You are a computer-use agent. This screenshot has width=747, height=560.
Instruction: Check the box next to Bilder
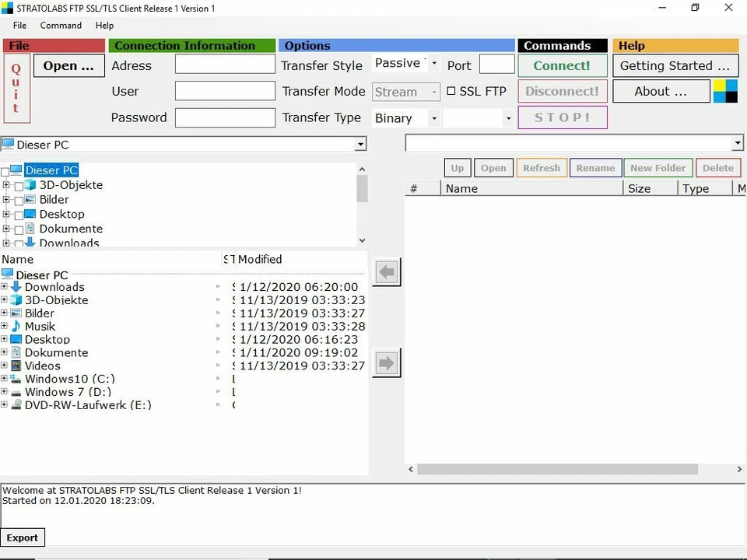pyautogui.click(x=20, y=199)
